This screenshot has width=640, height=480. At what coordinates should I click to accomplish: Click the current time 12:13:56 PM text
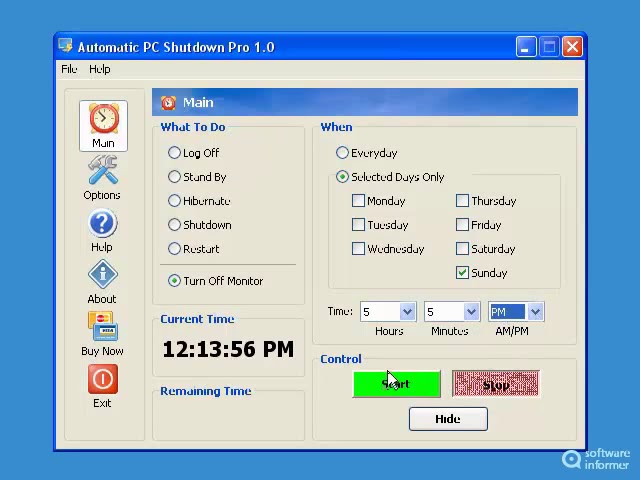pyautogui.click(x=228, y=349)
